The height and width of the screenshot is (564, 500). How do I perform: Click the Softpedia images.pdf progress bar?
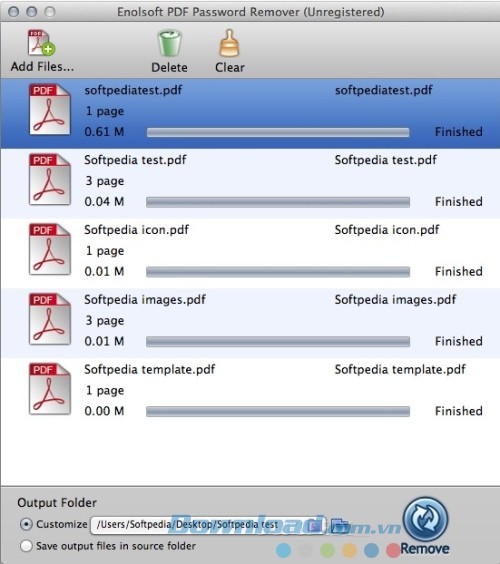[278, 342]
